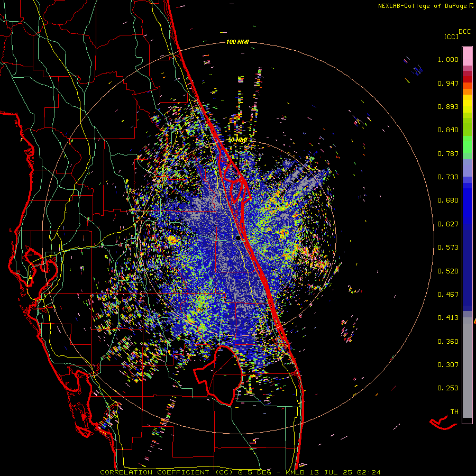The height and width of the screenshot is (476, 476).
Task: Click the 0.733 legend value
Action: coord(448,177)
